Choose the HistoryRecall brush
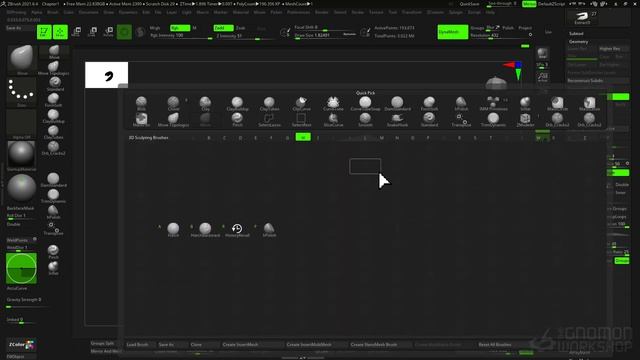This screenshot has width=640, height=360. [237, 230]
